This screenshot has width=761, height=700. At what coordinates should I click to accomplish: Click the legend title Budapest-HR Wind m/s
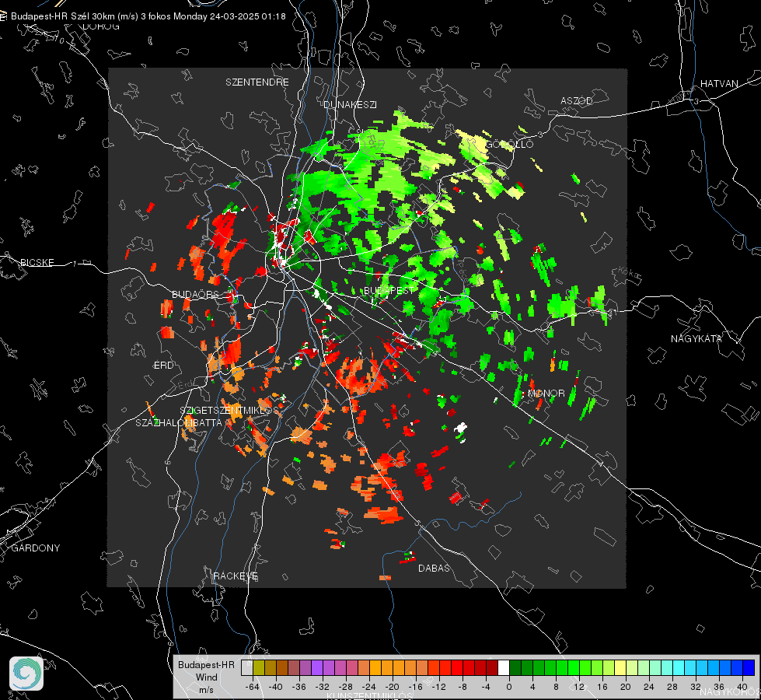click(206, 677)
